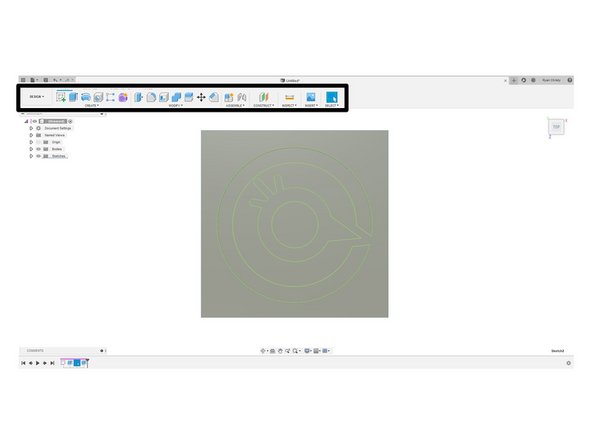
Task: Click the Joint tool icon
Action: [x=242, y=97]
